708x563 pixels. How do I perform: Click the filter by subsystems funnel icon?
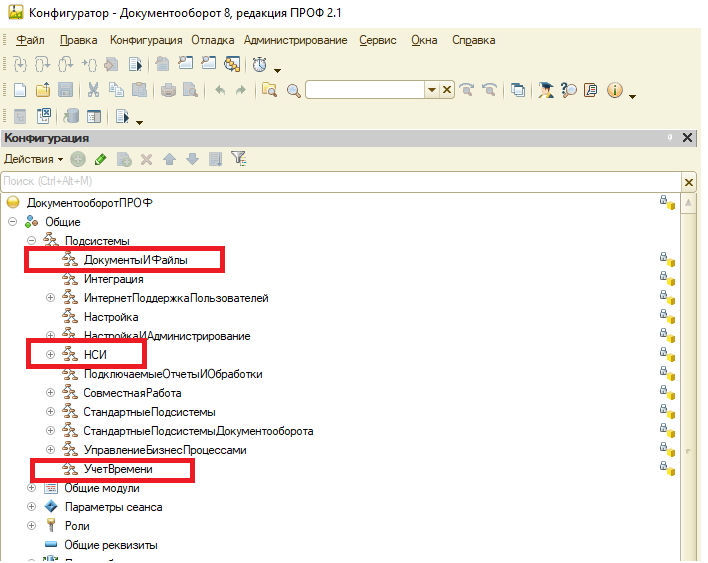pos(238,158)
